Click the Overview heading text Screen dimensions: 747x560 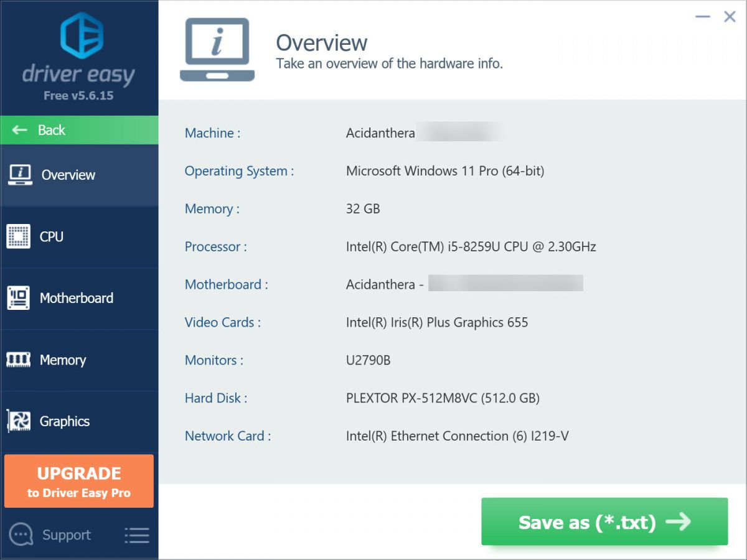[x=322, y=43]
